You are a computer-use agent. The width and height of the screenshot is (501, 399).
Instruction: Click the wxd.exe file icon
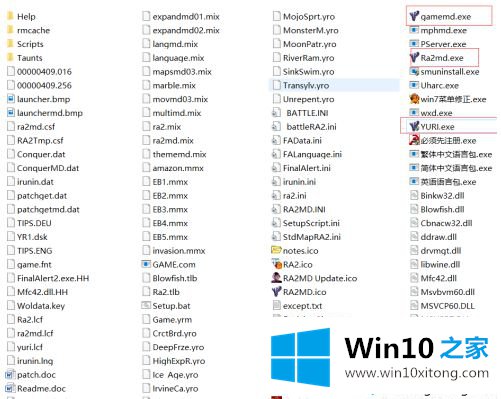414,113
